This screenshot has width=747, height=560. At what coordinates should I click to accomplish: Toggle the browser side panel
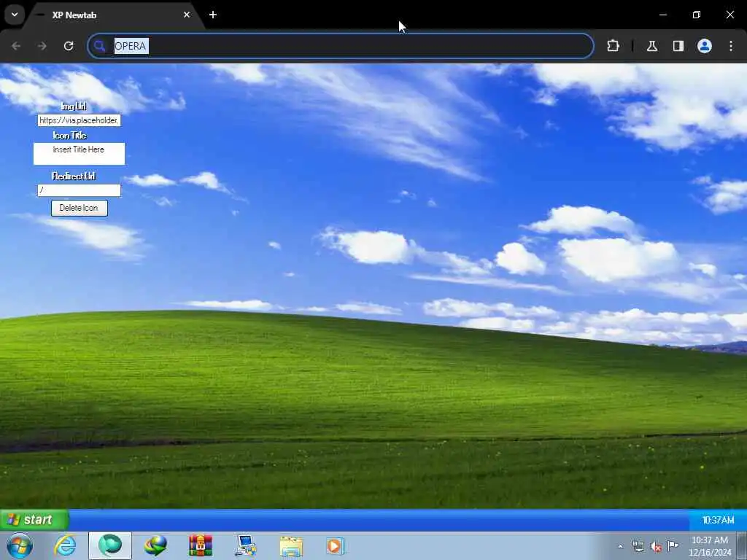(678, 46)
